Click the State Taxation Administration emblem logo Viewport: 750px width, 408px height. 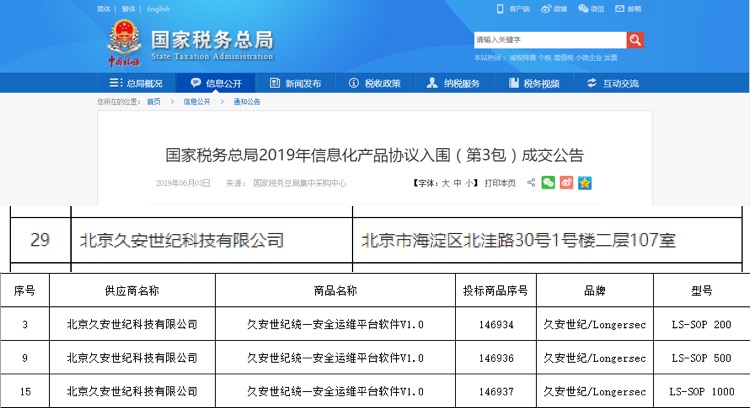click(125, 39)
